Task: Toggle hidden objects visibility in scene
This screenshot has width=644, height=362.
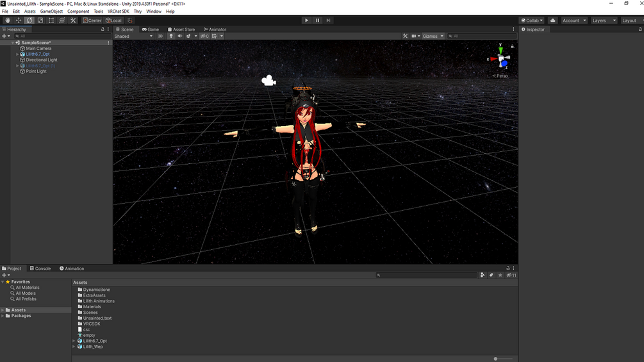Action: point(204,36)
